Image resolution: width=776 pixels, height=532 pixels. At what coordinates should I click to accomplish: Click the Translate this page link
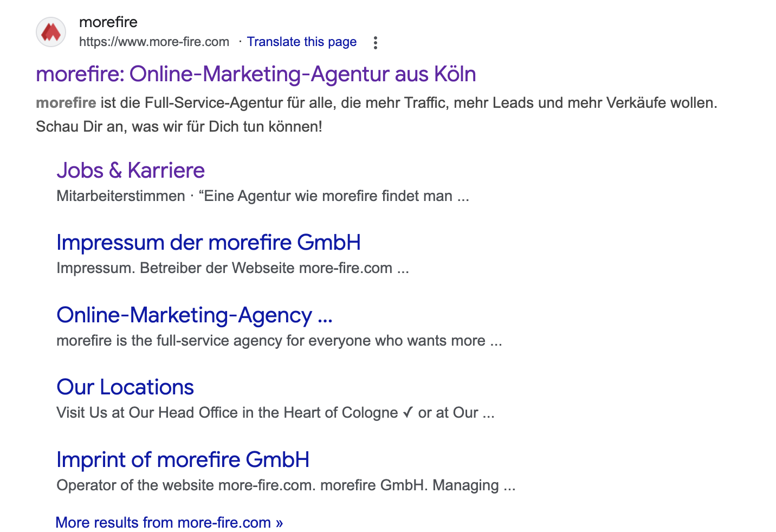tap(301, 42)
